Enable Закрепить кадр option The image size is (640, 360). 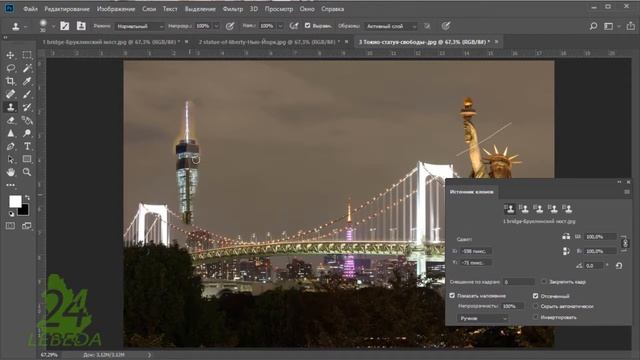click(x=544, y=282)
